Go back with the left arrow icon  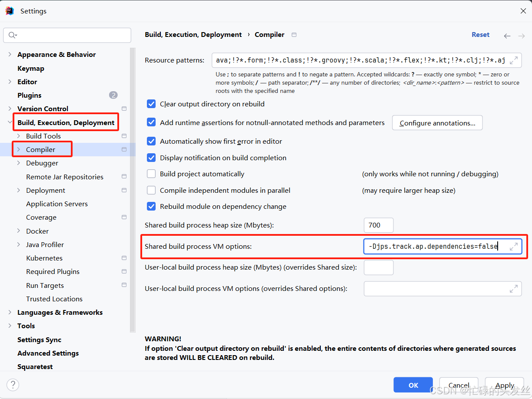[x=507, y=36]
